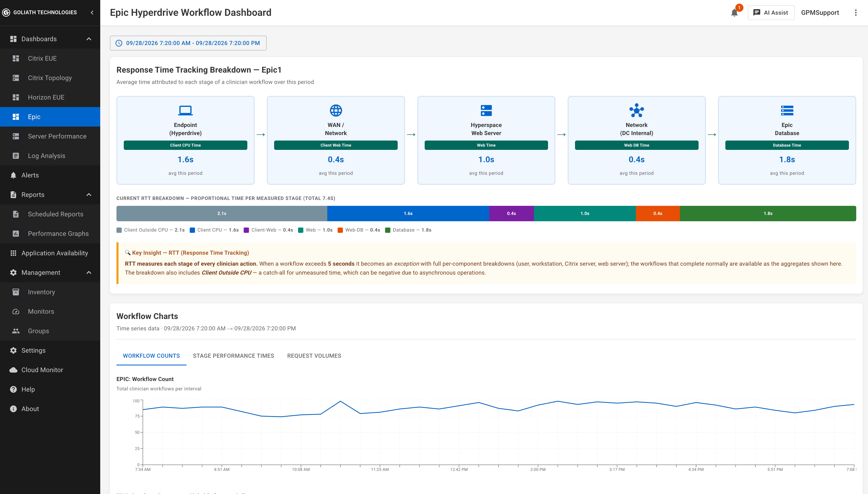Switch to Request Volumes tab
Viewport: 868px width, 494px height.
(x=314, y=355)
